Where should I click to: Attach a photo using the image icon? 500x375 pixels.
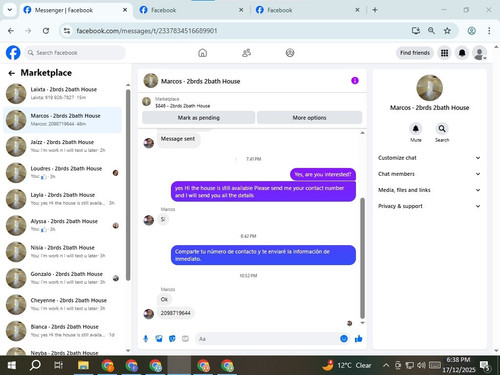159,339
